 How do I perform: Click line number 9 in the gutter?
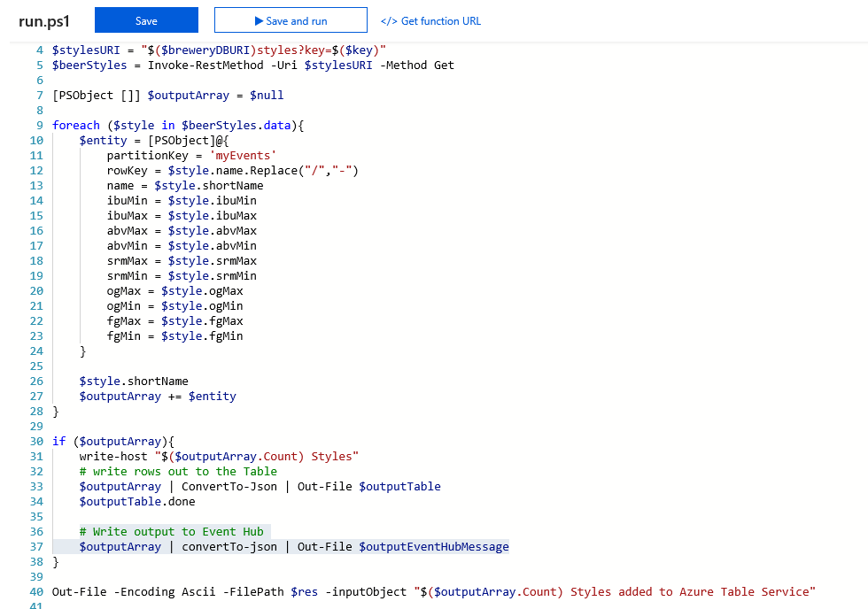[40, 126]
